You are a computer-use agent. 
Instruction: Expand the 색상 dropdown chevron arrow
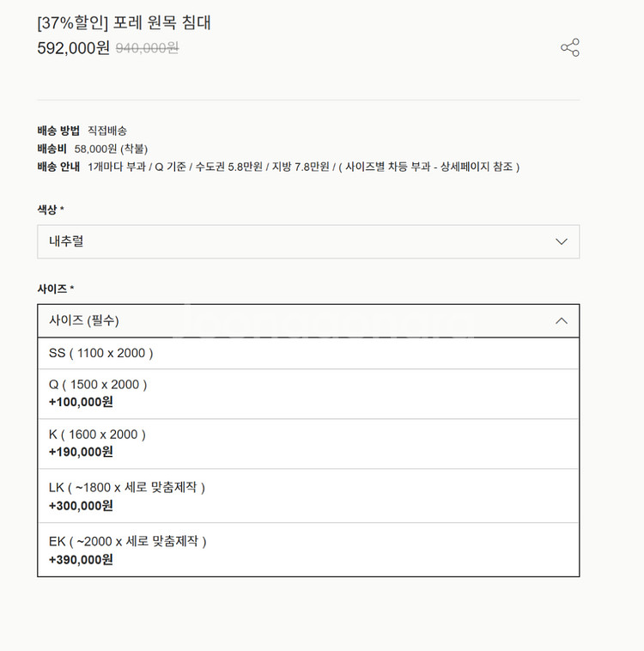tap(562, 241)
